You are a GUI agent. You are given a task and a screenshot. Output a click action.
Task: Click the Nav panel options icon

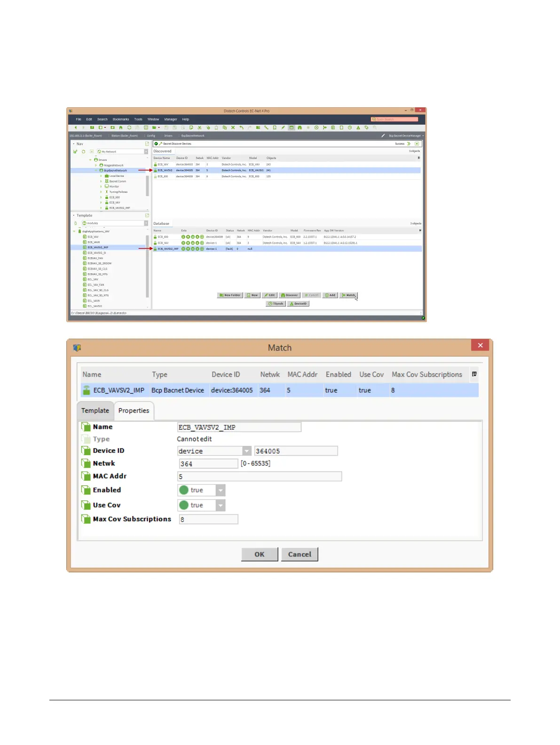(x=147, y=144)
